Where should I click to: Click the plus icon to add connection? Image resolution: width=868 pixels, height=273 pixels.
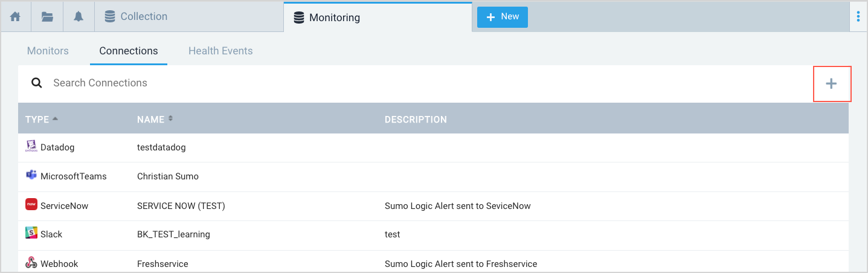831,84
